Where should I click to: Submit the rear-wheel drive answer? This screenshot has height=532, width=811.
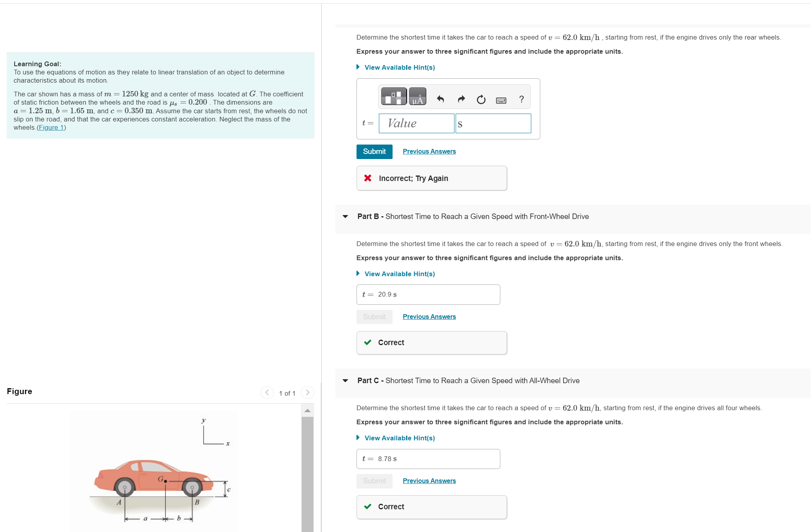(x=374, y=152)
